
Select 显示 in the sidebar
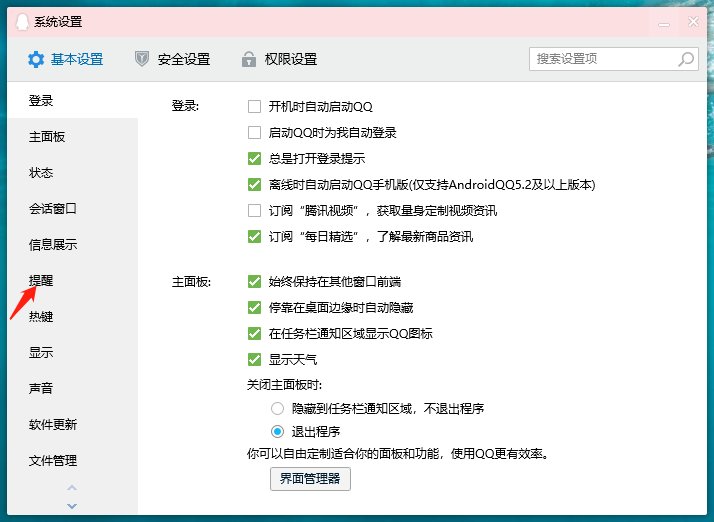(x=72, y=352)
